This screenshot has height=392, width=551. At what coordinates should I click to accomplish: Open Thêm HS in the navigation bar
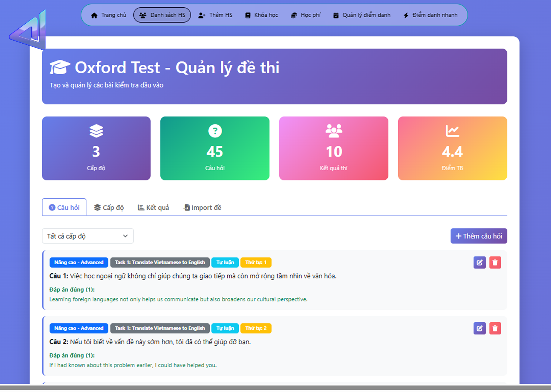tap(215, 15)
